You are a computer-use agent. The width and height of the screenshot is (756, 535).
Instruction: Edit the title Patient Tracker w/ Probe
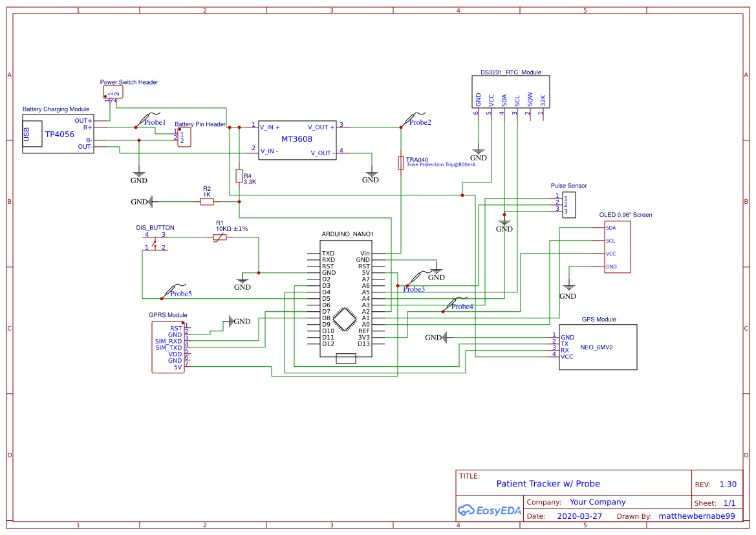click(548, 484)
